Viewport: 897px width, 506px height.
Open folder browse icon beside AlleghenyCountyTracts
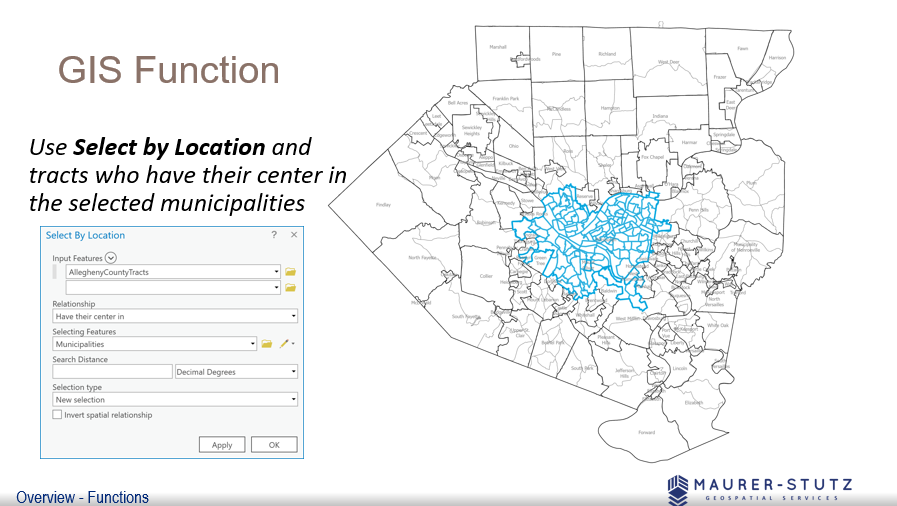[x=291, y=272]
